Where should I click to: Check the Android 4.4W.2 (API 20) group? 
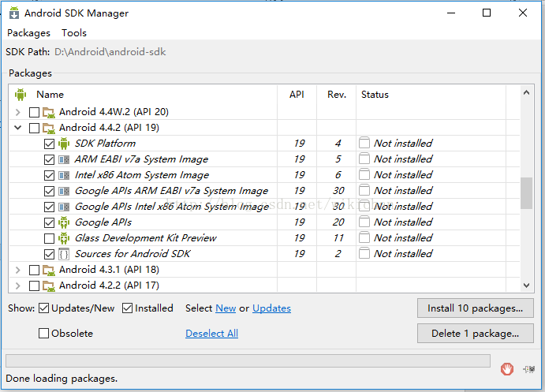pyautogui.click(x=34, y=112)
